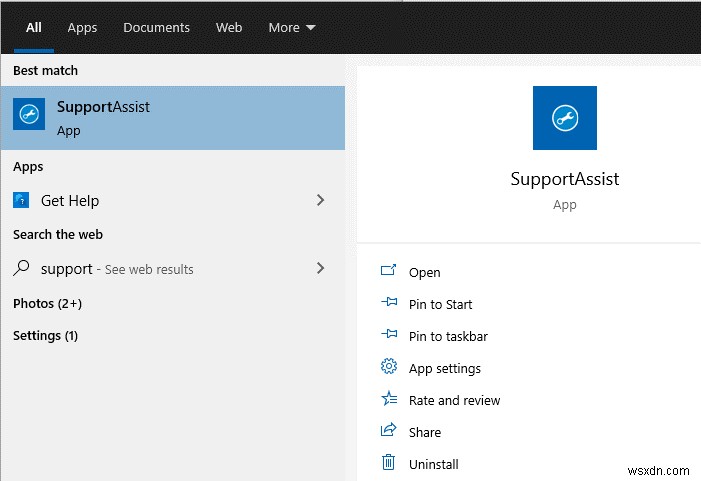Click the Rate and review star icon
701x481 pixels.
(x=389, y=400)
